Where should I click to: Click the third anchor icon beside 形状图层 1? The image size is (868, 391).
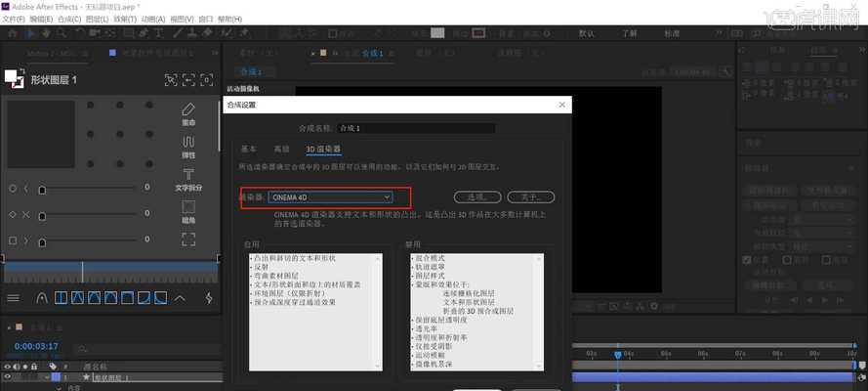click(206, 80)
